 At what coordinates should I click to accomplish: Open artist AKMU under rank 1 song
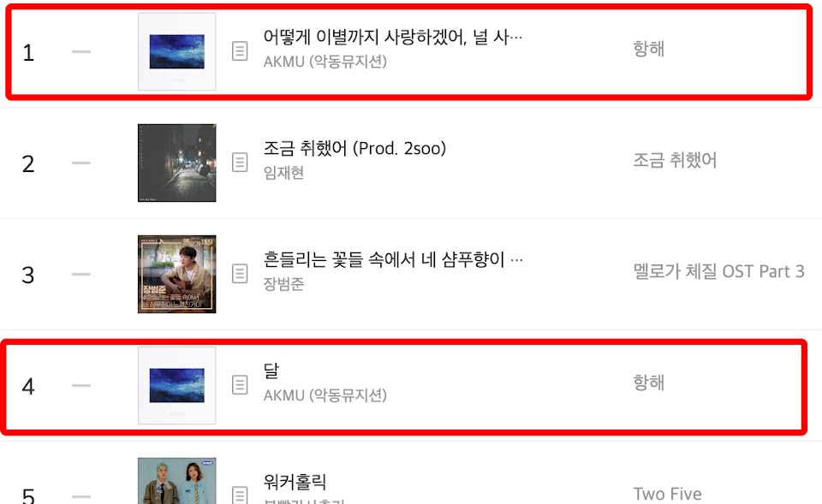(x=325, y=62)
